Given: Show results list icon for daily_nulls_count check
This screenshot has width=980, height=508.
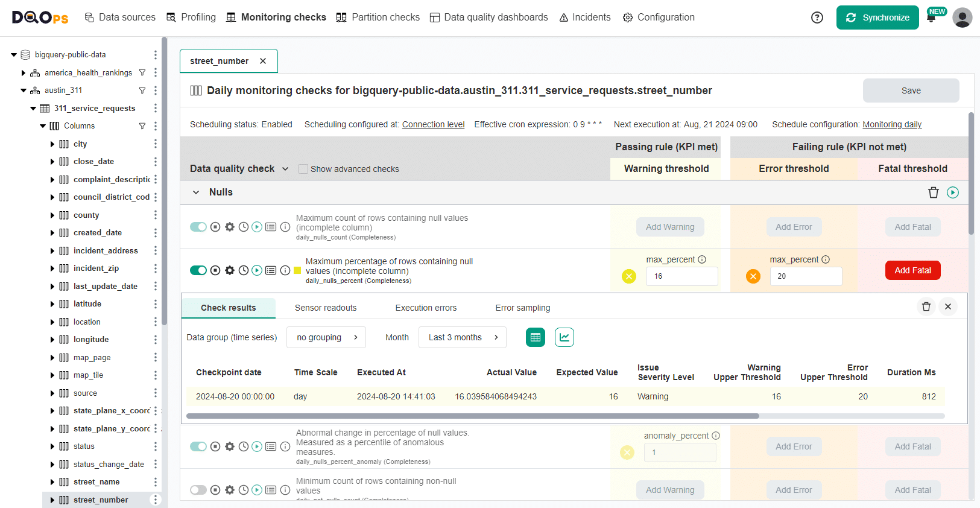Looking at the screenshot, I should [x=271, y=227].
